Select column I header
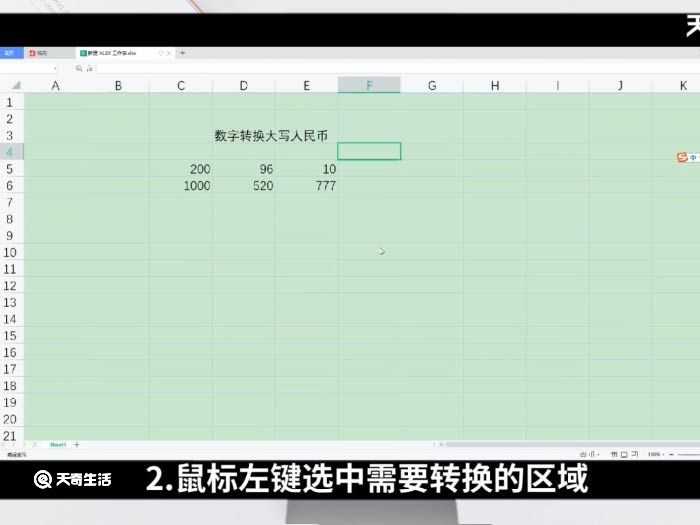The height and width of the screenshot is (525, 700). (558, 85)
